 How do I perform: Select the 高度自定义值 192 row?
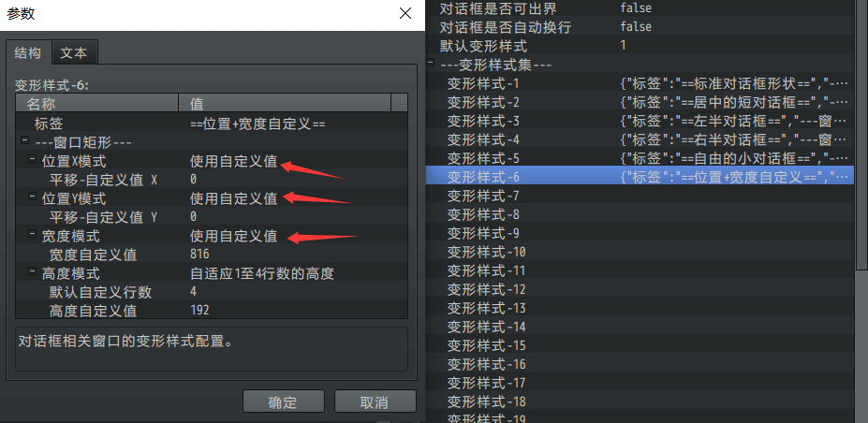(212, 310)
